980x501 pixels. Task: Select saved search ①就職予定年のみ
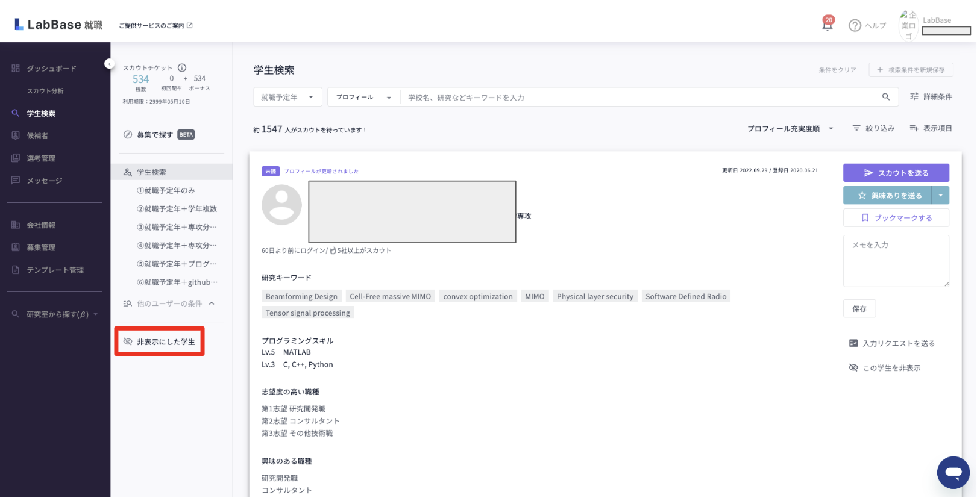[166, 190]
